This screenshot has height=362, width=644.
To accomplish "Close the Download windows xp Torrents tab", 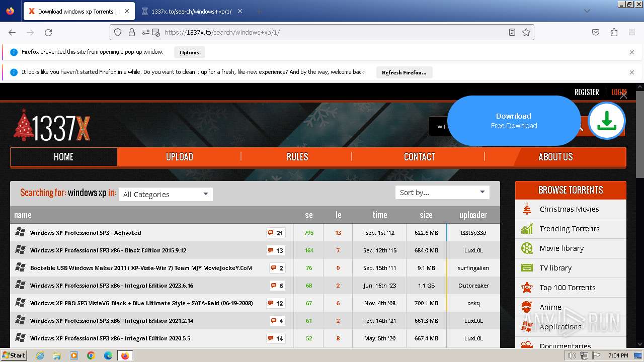I will [126, 11].
